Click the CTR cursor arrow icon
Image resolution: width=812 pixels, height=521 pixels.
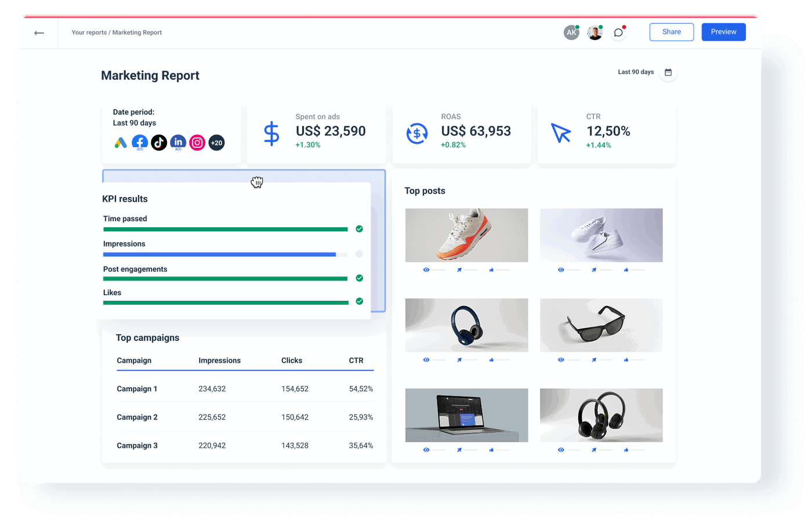(560, 134)
